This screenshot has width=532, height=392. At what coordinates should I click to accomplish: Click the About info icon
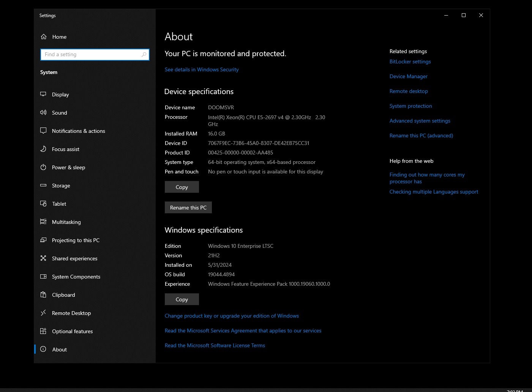pyautogui.click(x=43, y=349)
